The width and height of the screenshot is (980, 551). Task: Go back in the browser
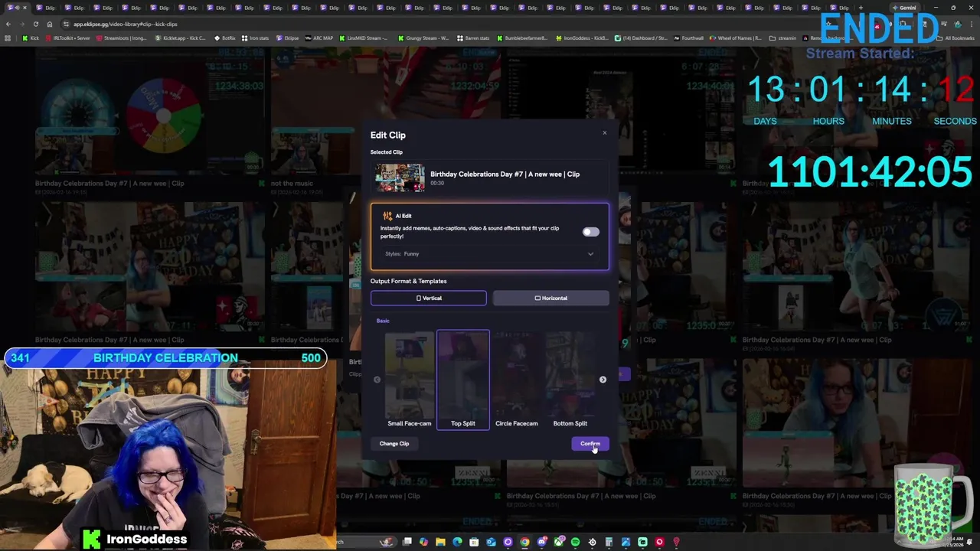[8, 24]
